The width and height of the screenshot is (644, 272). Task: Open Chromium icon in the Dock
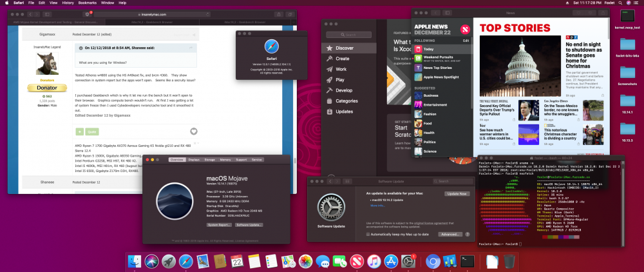(x=433, y=261)
